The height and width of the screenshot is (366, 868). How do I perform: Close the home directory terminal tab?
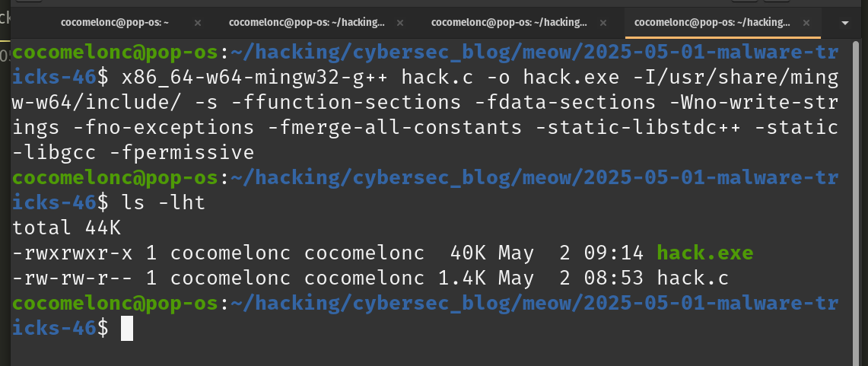pos(199,23)
